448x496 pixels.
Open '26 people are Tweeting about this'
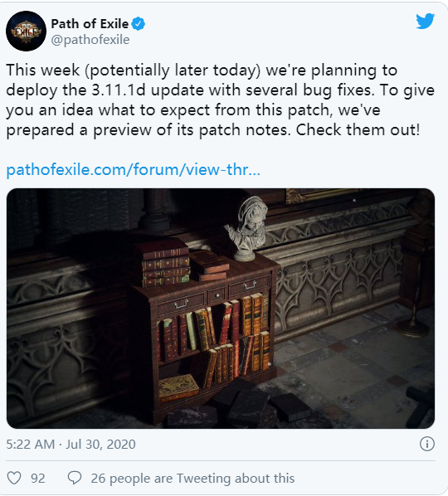[192, 479]
